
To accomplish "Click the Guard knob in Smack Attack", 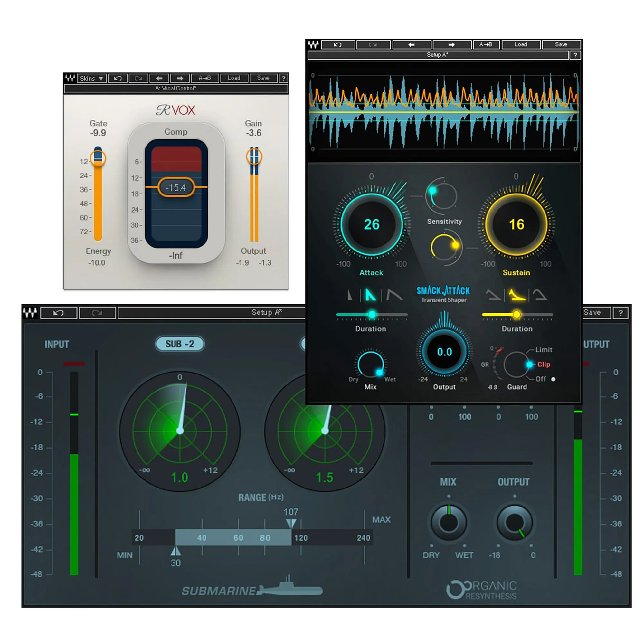I will (x=517, y=364).
